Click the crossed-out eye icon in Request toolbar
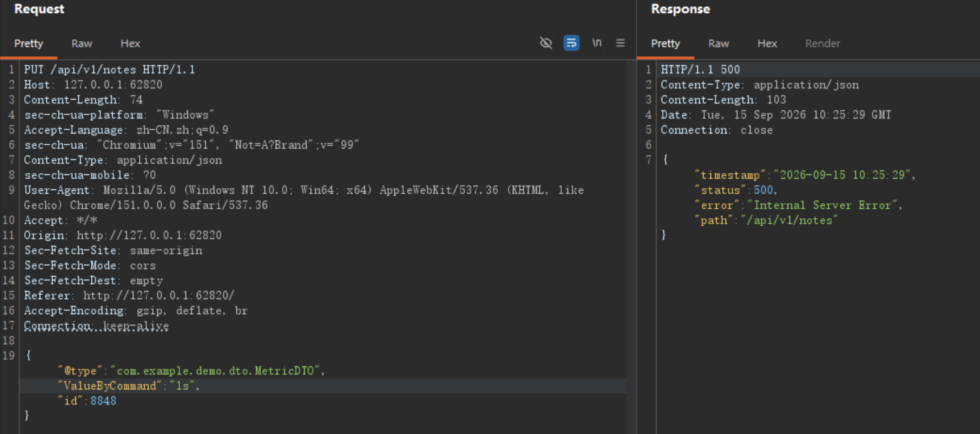 (x=546, y=43)
